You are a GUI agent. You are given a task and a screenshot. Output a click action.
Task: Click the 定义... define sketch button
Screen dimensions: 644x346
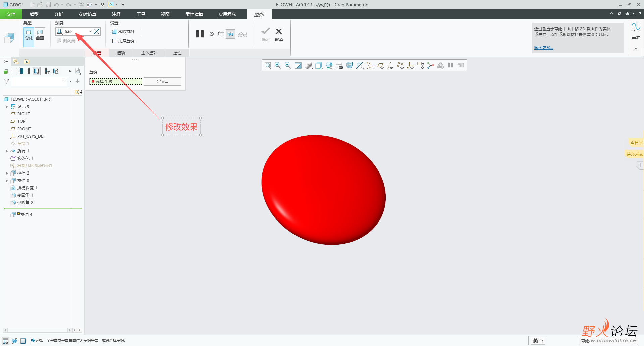pyautogui.click(x=162, y=81)
